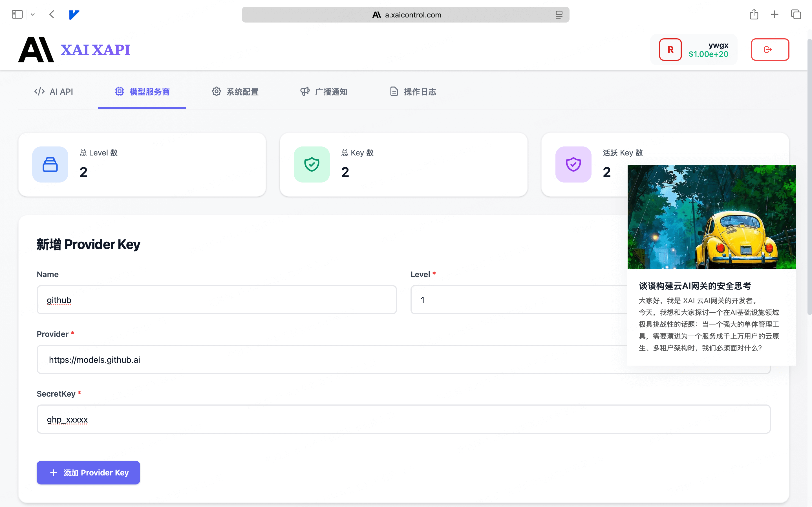Open Safari tab overview
812x507 pixels.
(796, 14)
